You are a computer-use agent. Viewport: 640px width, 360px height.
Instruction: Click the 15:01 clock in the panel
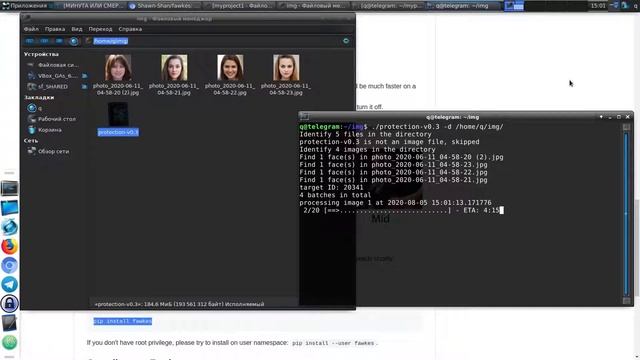tap(598, 6)
